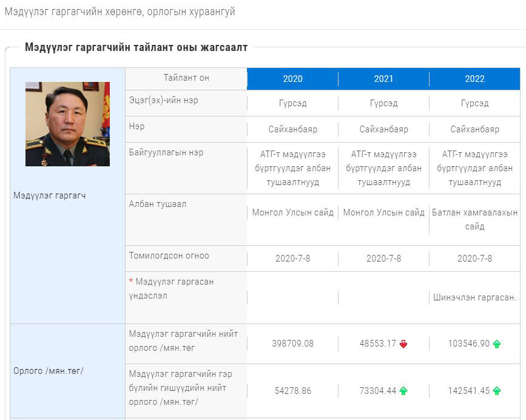Screen dimensions: 526x420
Task: Click the 'Мэдүүлэг гаргагч' section label
Action: [x=50, y=195]
